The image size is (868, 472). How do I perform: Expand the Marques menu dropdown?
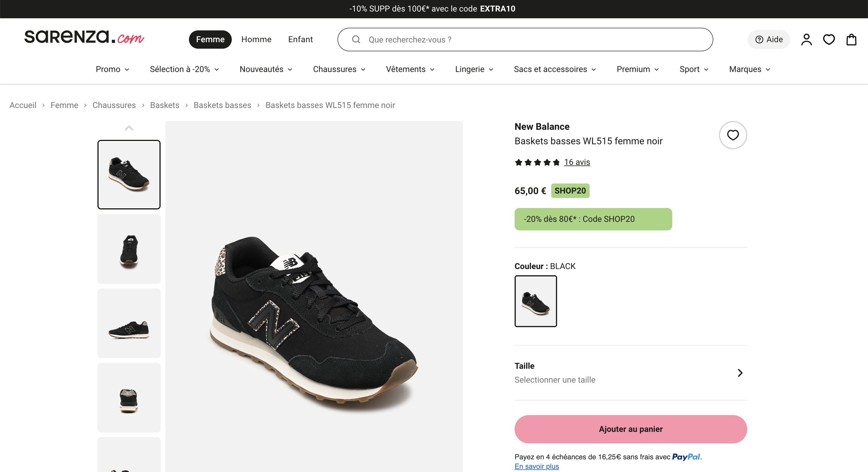749,69
